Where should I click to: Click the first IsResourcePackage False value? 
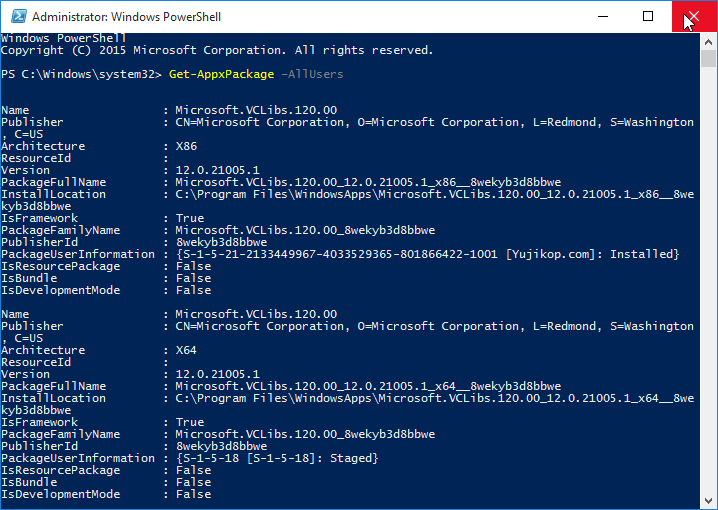pyautogui.click(x=194, y=266)
